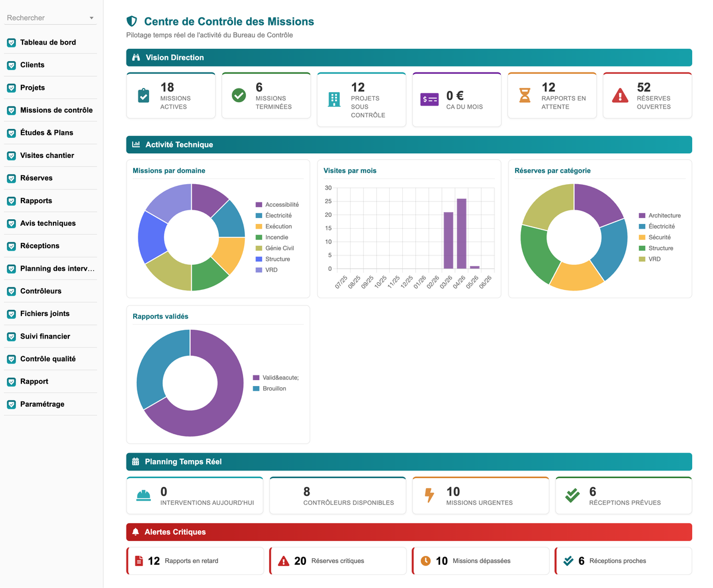Go to Missions de contrôle
The height and width of the screenshot is (588, 713).
point(50,110)
